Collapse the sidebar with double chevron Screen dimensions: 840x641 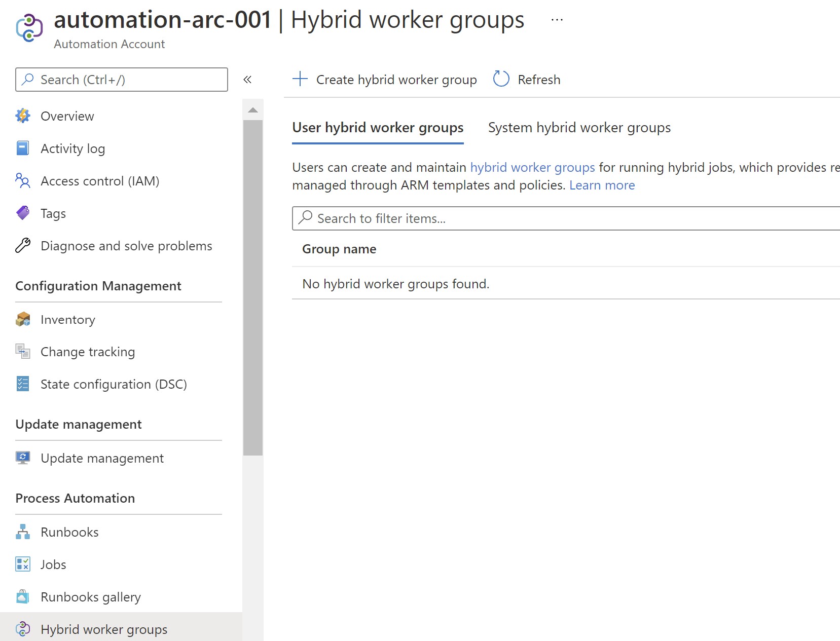click(247, 80)
